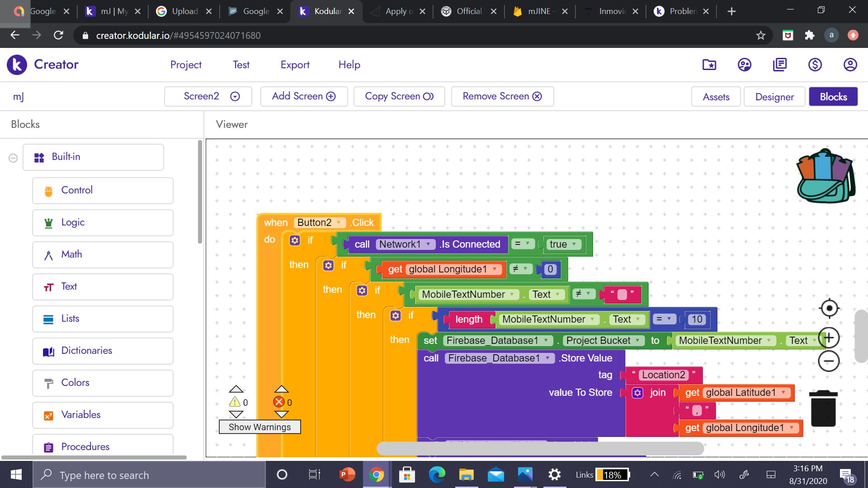Image resolution: width=868 pixels, height=488 pixels.
Task: Click Show Warnings button
Action: coord(259,427)
